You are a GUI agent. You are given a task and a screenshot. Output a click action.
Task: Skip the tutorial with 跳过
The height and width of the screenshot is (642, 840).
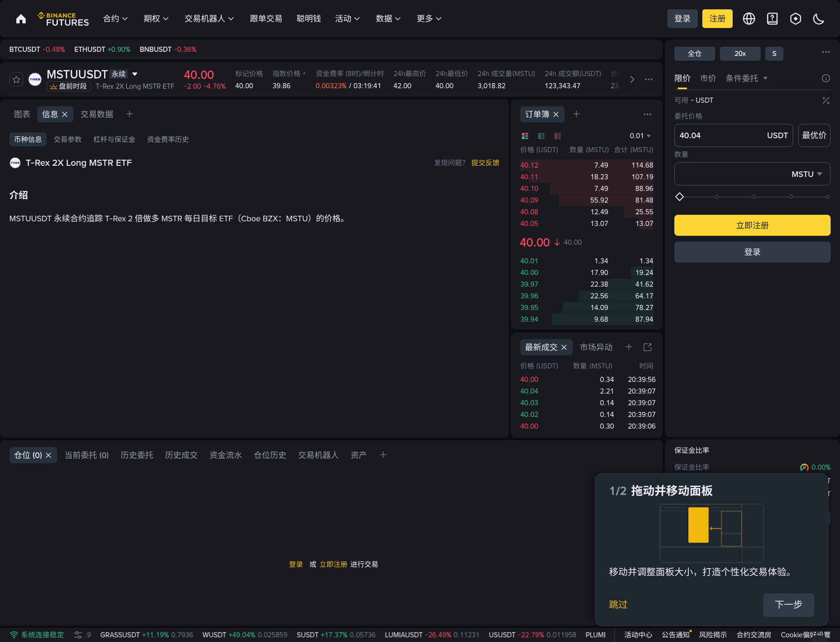click(x=618, y=605)
